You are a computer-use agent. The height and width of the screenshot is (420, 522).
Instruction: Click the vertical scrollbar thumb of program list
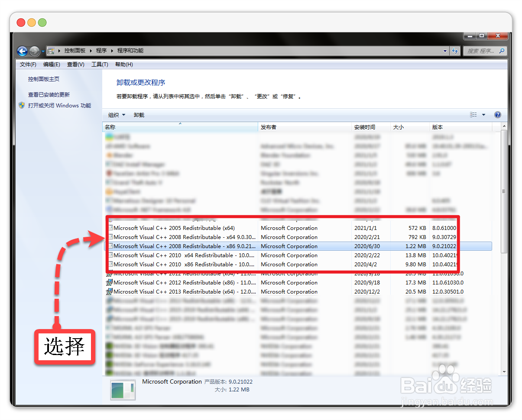point(504,191)
